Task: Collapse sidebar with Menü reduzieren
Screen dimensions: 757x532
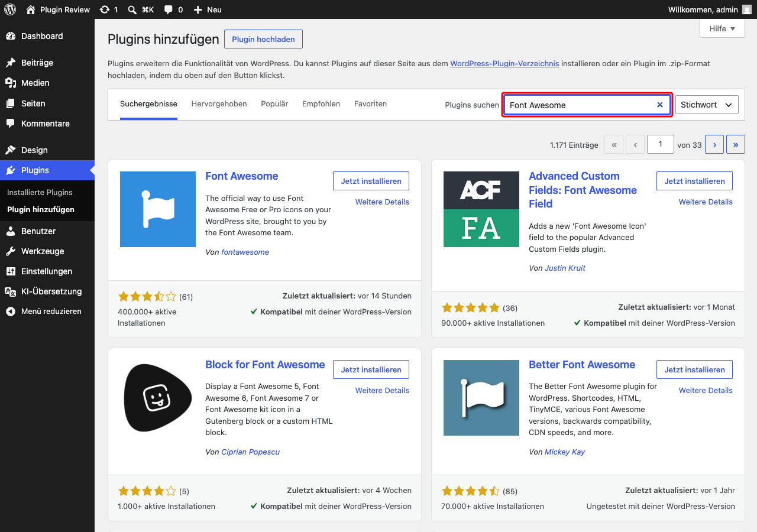Action: tap(47, 312)
